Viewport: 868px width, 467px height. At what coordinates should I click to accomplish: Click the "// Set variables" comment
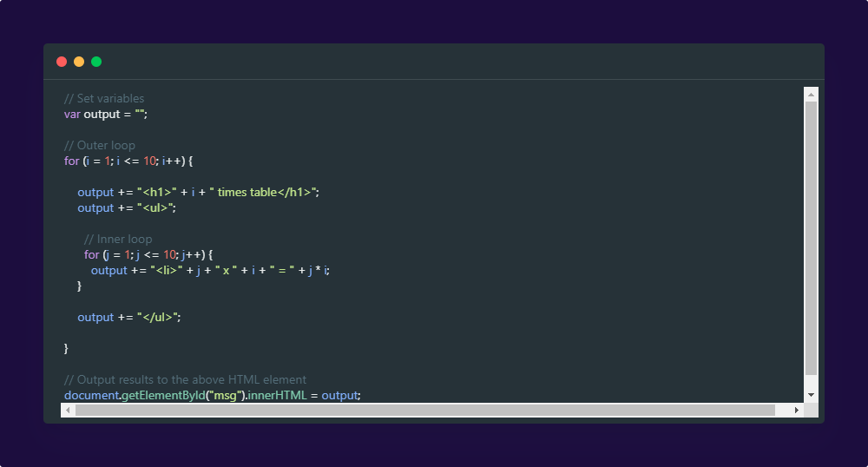tap(104, 98)
